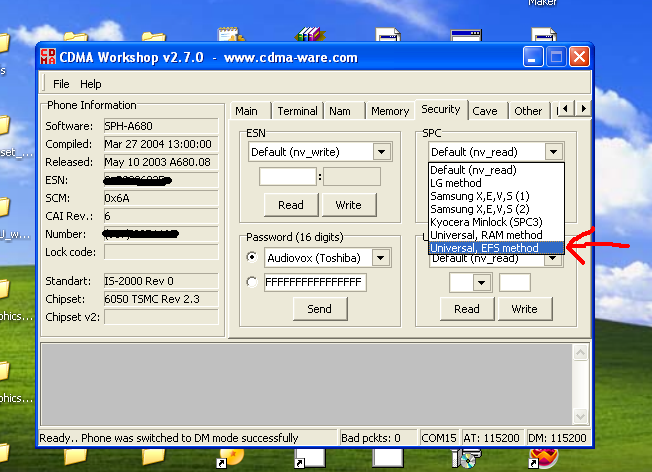Viewport: 652px width, 472px height.
Task: Click the Software field SPH-A680
Action: point(161,126)
